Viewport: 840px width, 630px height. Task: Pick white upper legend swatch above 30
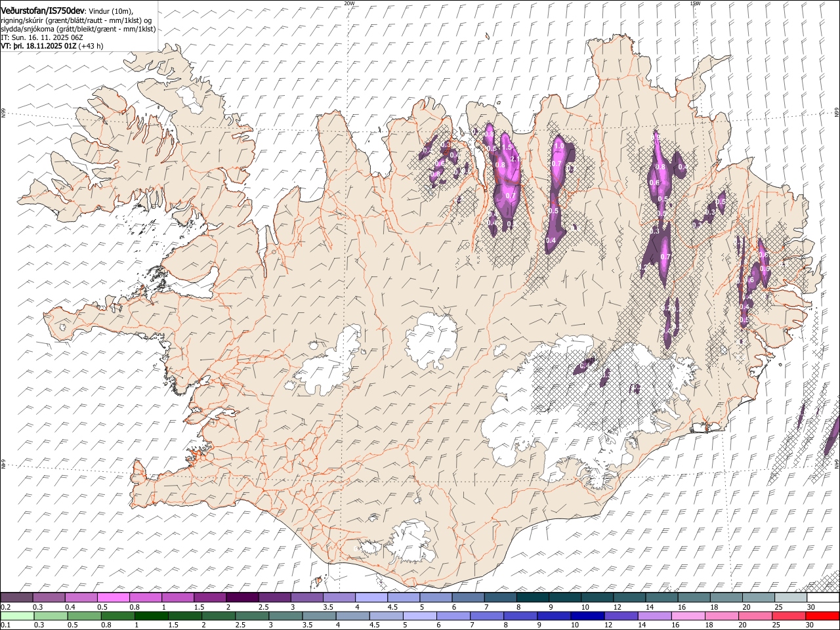click(822, 598)
